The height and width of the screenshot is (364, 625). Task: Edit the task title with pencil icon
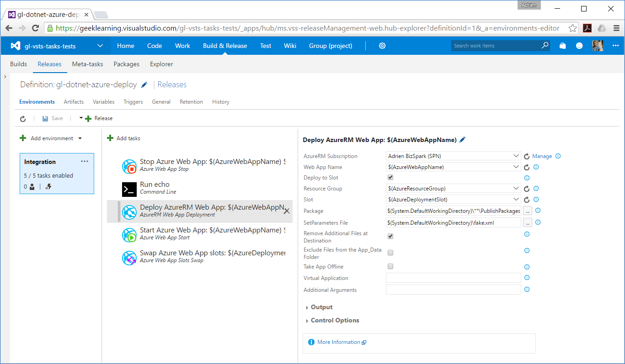[x=462, y=140]
